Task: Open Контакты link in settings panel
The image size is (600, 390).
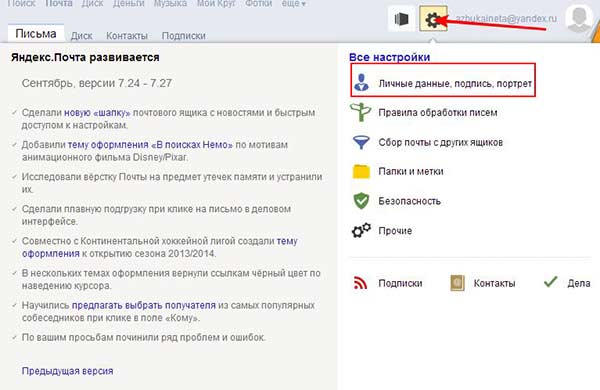Action: click(x=494, y=283)
